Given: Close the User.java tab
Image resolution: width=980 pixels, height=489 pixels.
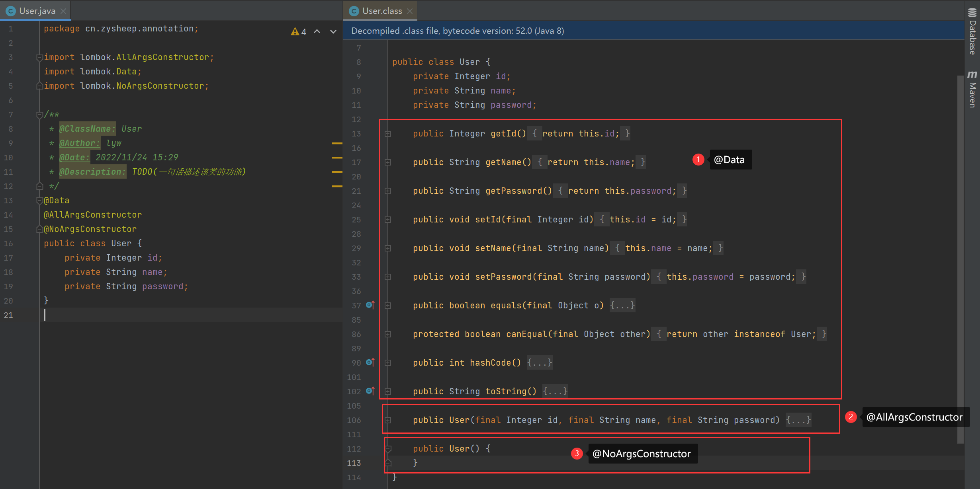Looking at the screenshot, I should point(63,11).
